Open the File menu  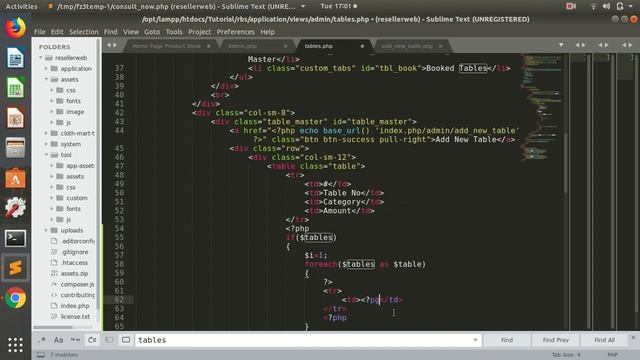(x=40, y=32)
